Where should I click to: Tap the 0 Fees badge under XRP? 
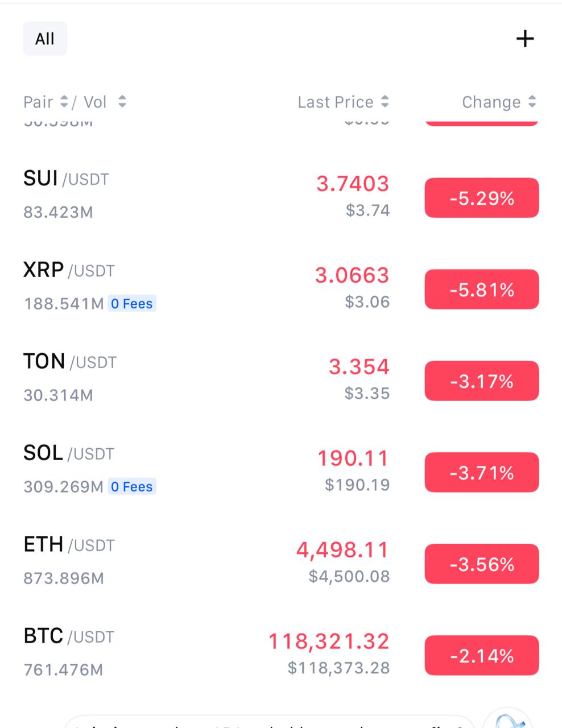click(132, 304)
